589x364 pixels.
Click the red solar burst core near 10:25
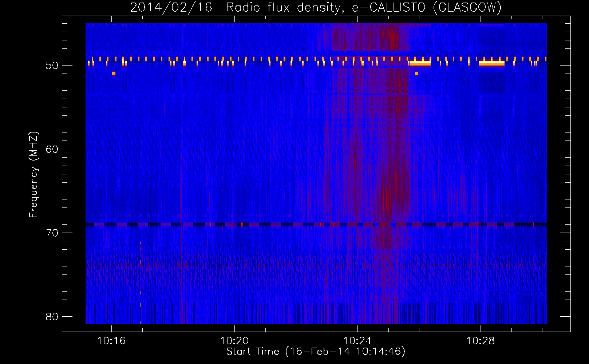click(387, 200)
